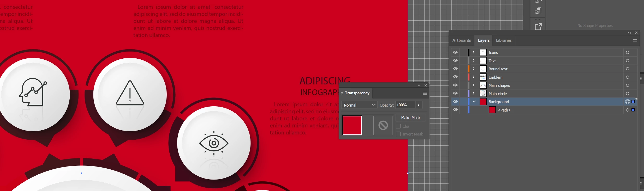The image size is (644, 191).
Task: Open the Normal blending mode dropdown
Action: [359, 105]
